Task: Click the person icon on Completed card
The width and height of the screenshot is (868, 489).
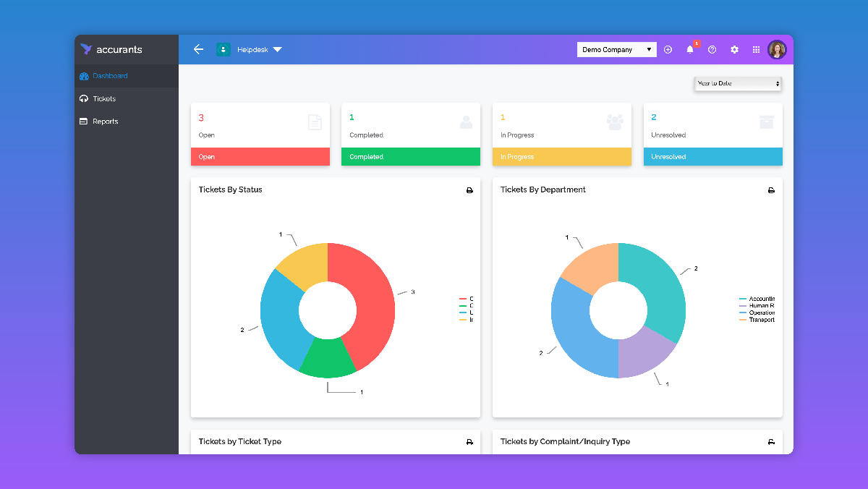Action: coord(466,122)
